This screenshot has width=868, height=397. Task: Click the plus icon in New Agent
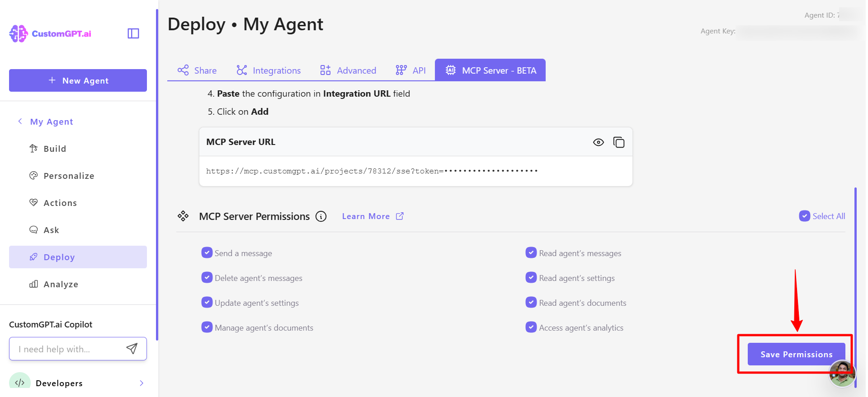click(52, 80)
